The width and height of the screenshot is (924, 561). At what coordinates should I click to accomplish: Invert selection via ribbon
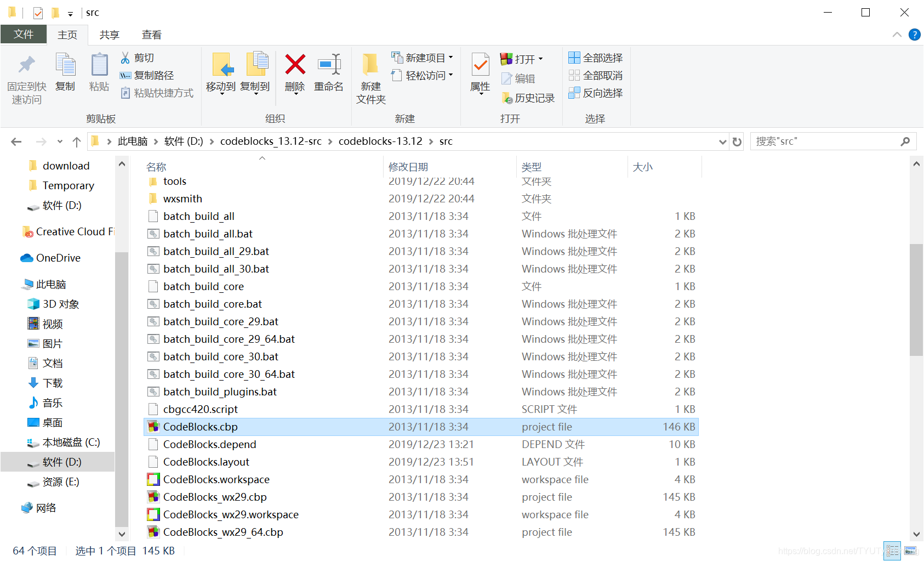click(x=596, y=93)
